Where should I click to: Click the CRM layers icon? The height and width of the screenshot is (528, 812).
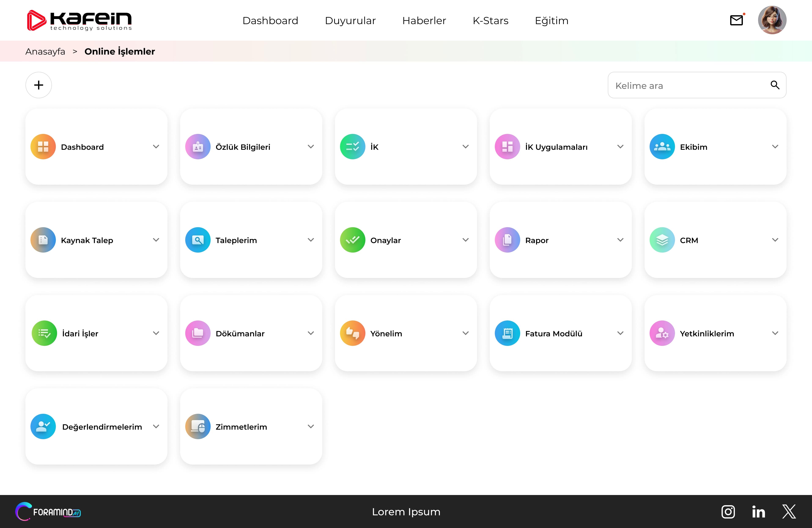(x=662, y=240)
